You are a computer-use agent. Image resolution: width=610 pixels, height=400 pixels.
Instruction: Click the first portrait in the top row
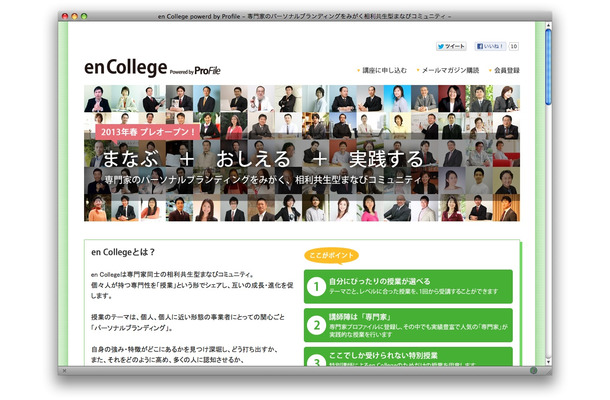click(98, 98)
